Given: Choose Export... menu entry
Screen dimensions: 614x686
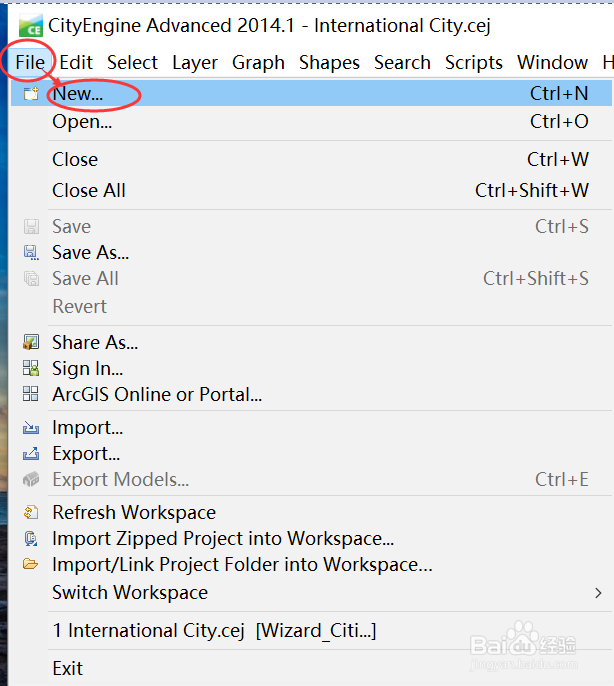Looking at the screenshot, I should pos(311,454).
